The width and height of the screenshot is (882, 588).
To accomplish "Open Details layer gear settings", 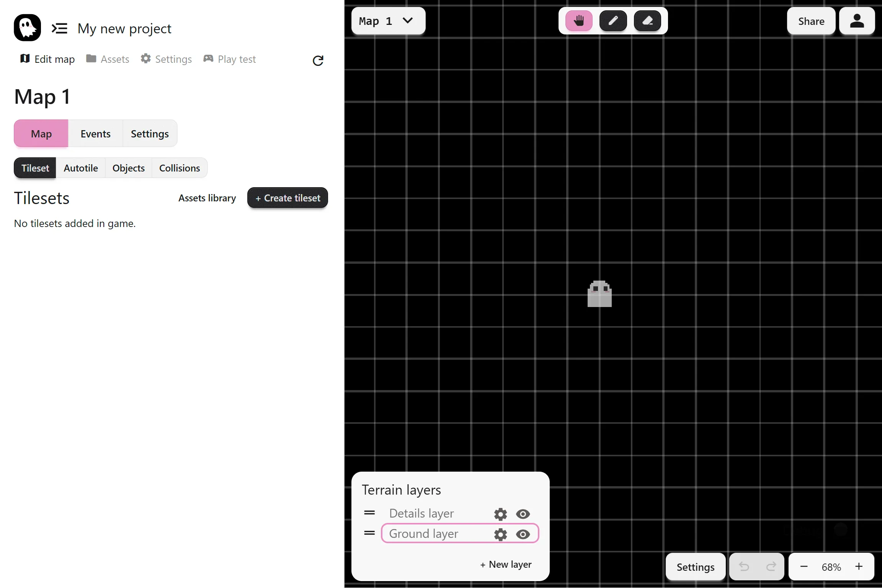I will (x=500, y=514).
